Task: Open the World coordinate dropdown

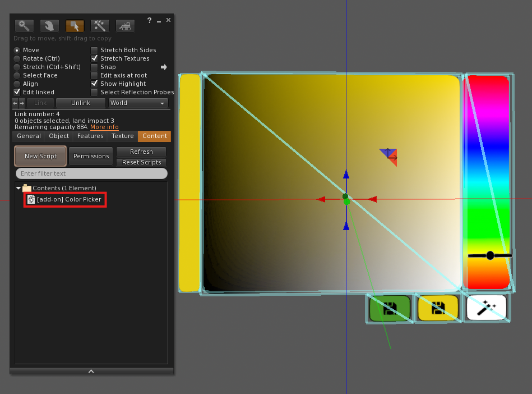Action: pyautogui.click(x=138, y=103)
